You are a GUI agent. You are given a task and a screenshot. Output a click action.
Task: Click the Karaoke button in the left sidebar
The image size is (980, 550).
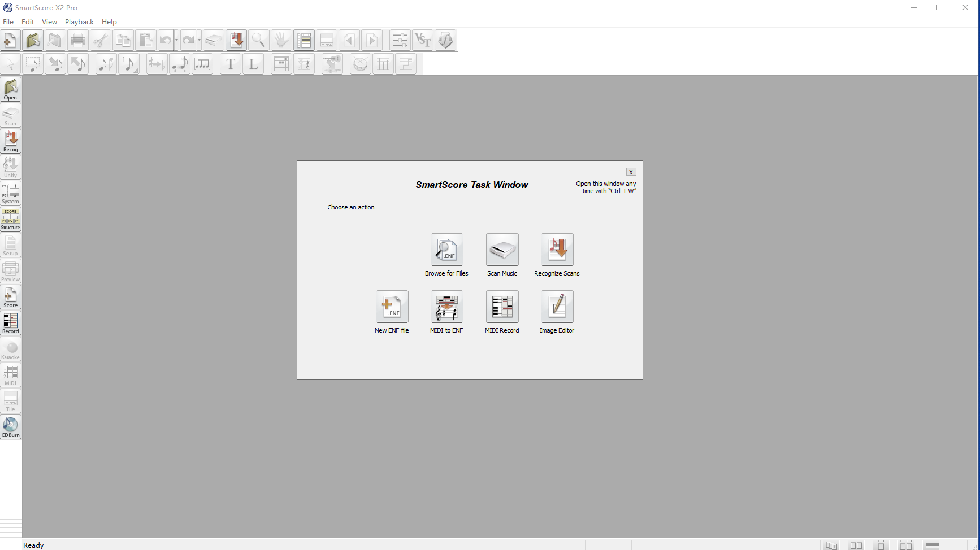(11, 349)
